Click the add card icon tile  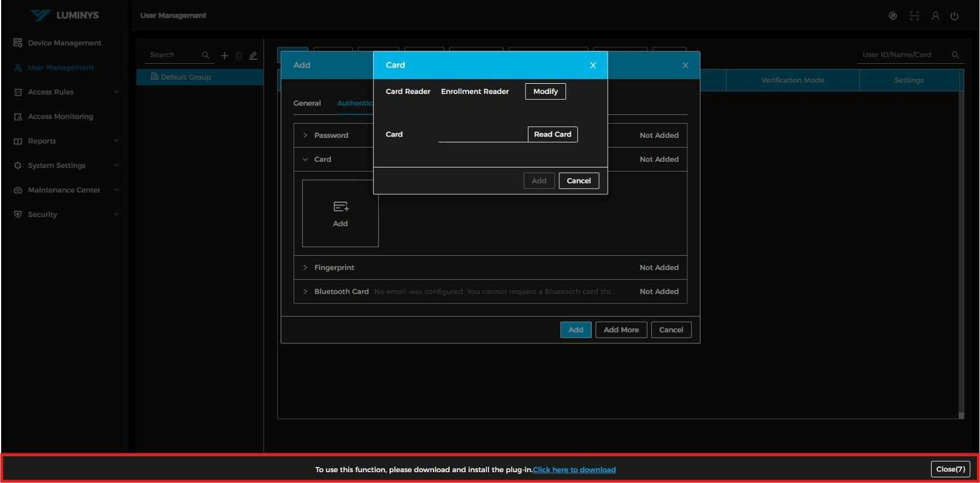tap(340, 213)
